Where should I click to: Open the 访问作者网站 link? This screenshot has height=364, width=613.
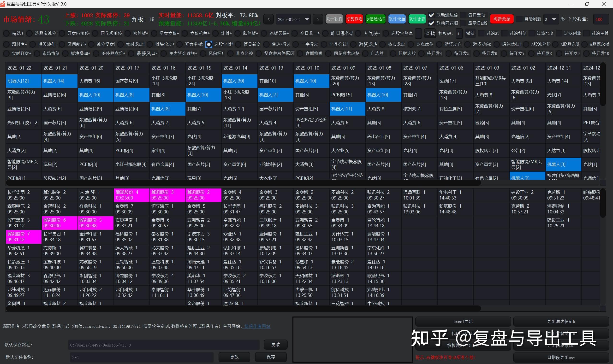pyautogui.click(x=257, y=326)
